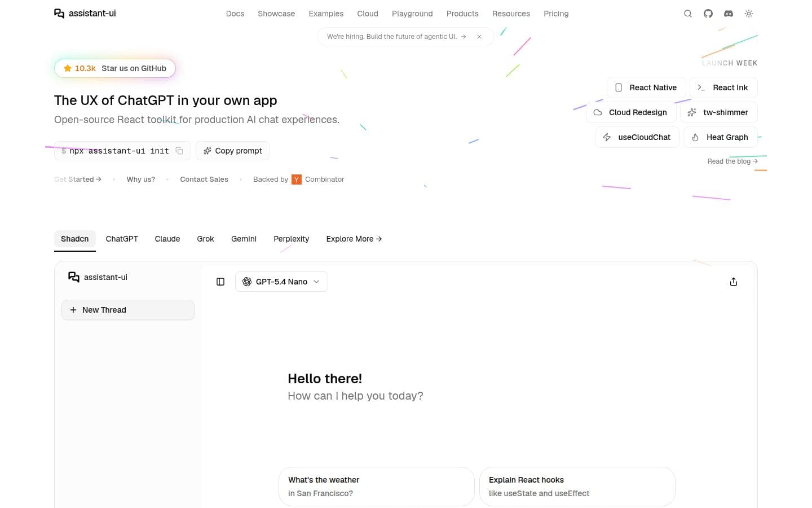
Task: Click the 'Combinator' text
Action: click(x=325, y=179)
